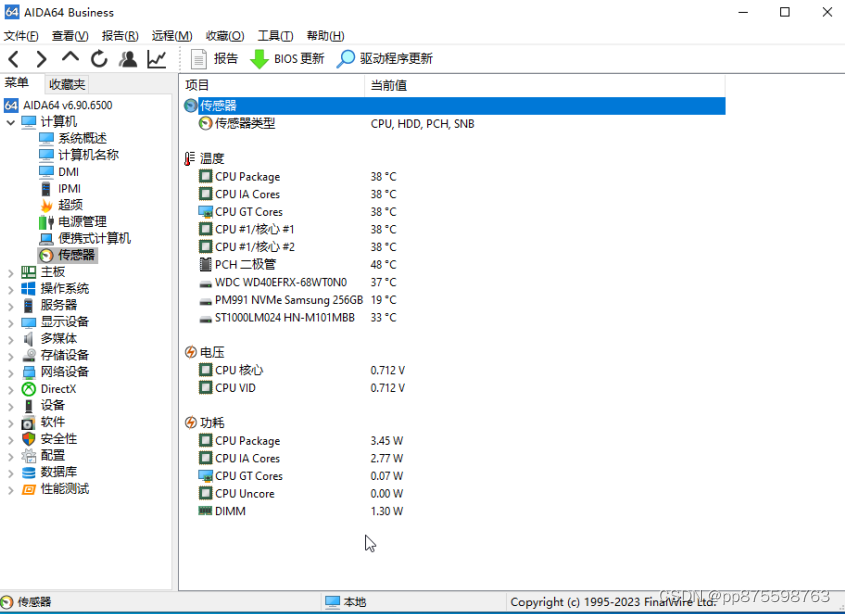This screenshot has height=614, width=845.
Task: Click the 多媒体 speaker icon
Action: [29, 339]
